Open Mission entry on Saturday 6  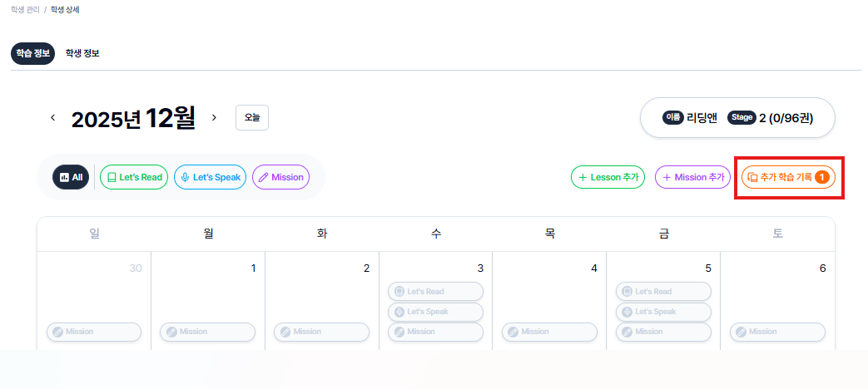click(x=777, y=332)
